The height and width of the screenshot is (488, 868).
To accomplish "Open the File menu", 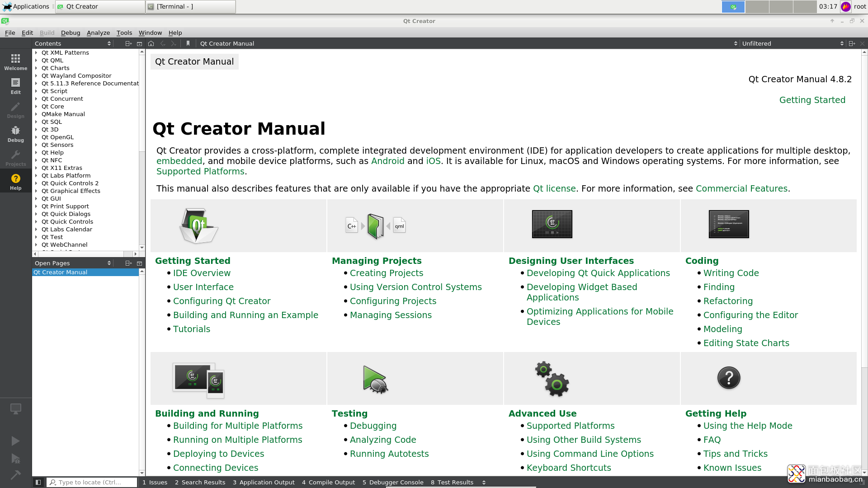I will (x=10, y=33).
